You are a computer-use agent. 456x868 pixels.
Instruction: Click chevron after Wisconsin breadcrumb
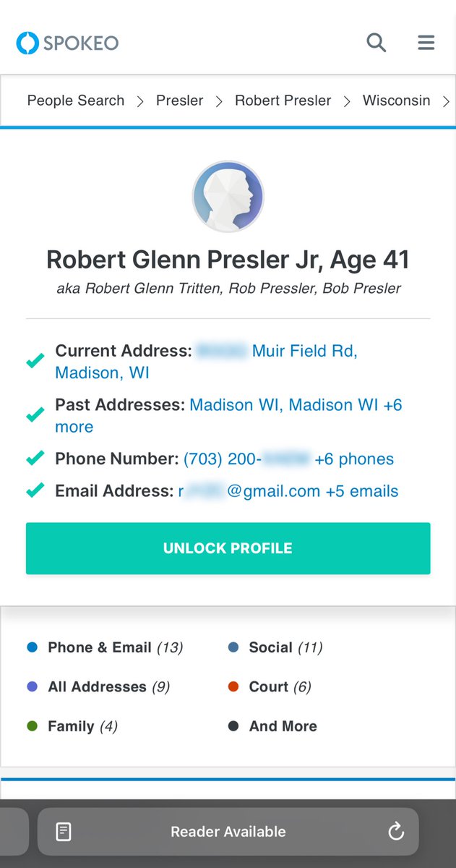tap(446, 102)
